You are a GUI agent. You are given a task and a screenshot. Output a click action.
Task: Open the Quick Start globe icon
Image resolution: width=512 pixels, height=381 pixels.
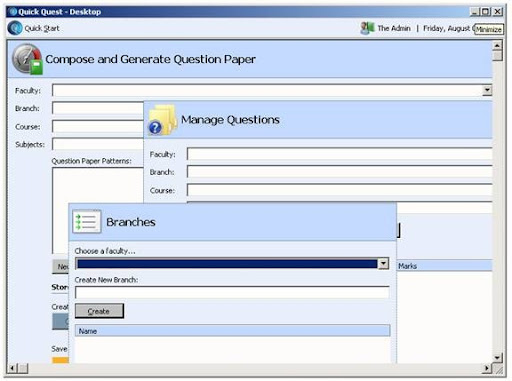(x=15, y=28)
